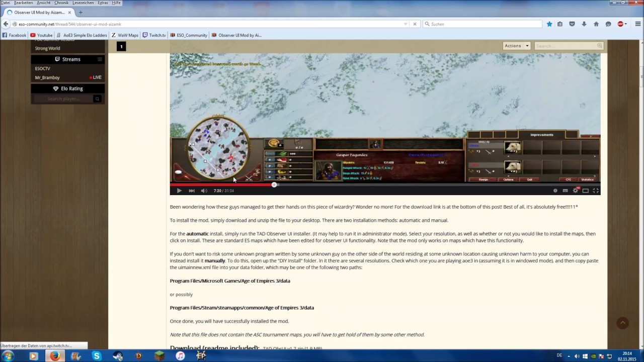Open a new browser tab
Image resolution: width=644 pixels, height=362 pixels.
coord(80,12)
